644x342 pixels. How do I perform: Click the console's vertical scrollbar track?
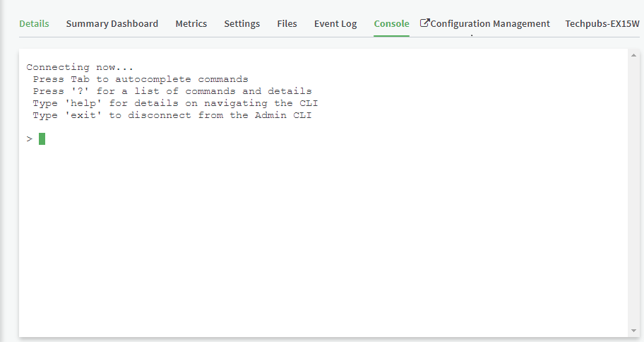(633, 191)
